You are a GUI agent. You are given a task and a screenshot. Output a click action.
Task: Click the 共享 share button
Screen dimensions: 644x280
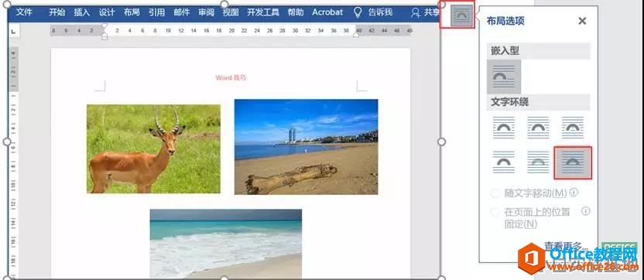point(426,12)
